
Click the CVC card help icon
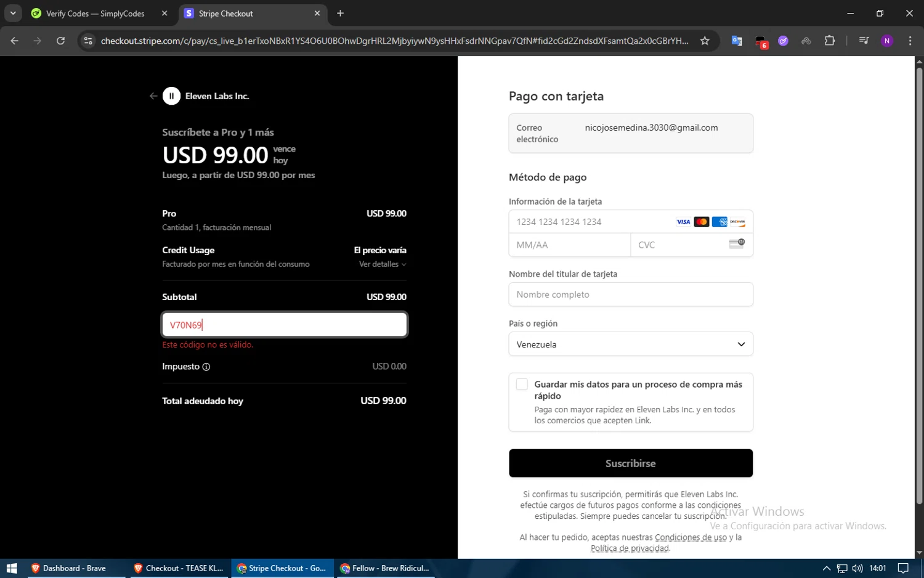[737, 244]
